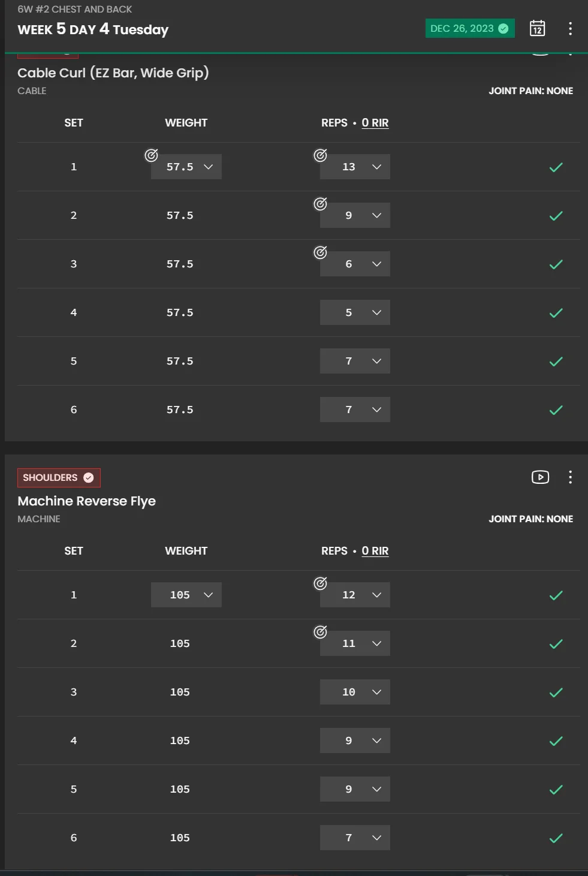Screen dimensions: 588x876
Task: Open reps dropdown for Cable Curl set 5
Action: (x=355, y=361)
